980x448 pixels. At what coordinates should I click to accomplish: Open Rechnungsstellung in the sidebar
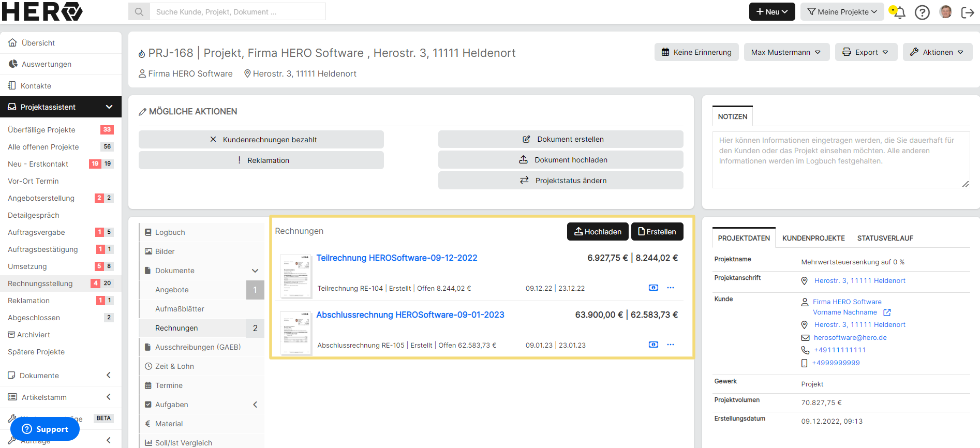(61, 283)
